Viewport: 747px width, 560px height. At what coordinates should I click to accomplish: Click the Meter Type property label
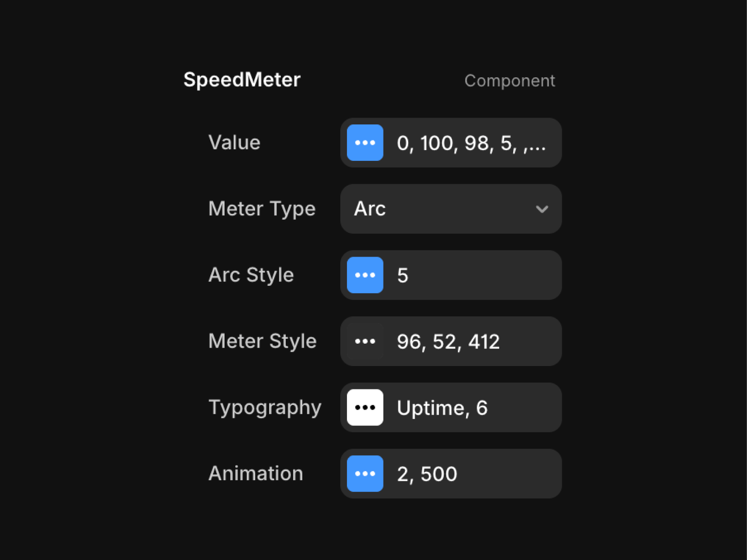click(x=262, y=209)
